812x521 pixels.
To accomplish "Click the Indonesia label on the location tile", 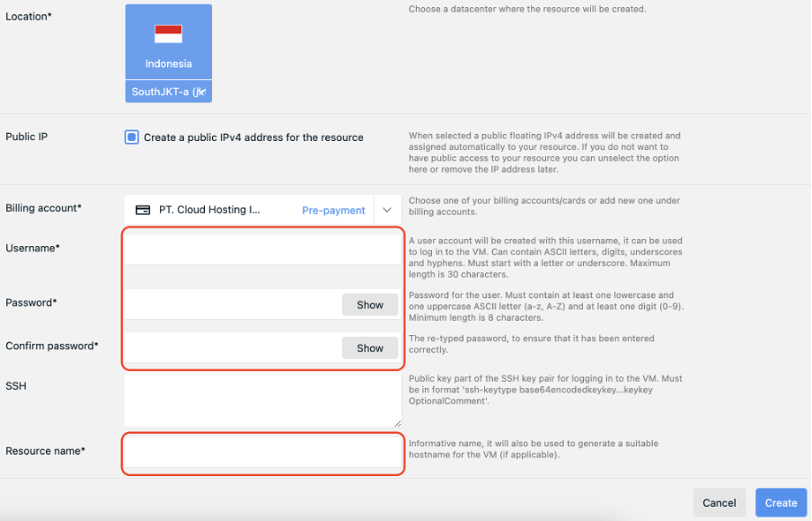I will coord(168,64).
